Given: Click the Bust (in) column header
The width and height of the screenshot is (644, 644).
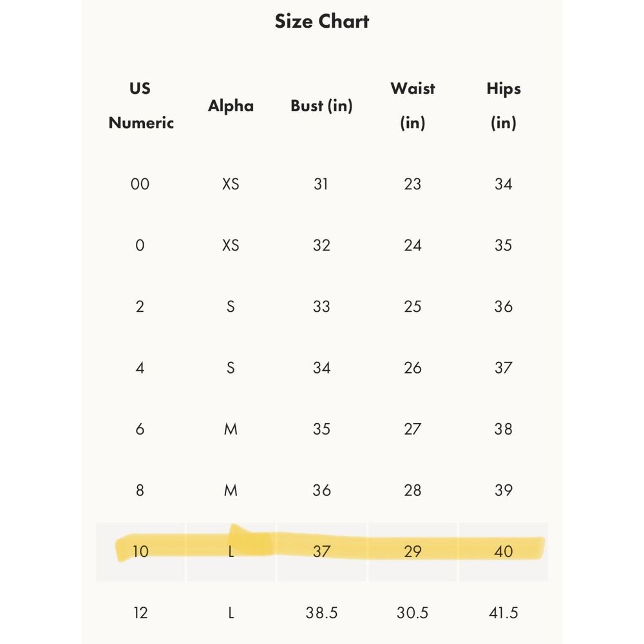Looking at the screenshot, I should (321, 106).
